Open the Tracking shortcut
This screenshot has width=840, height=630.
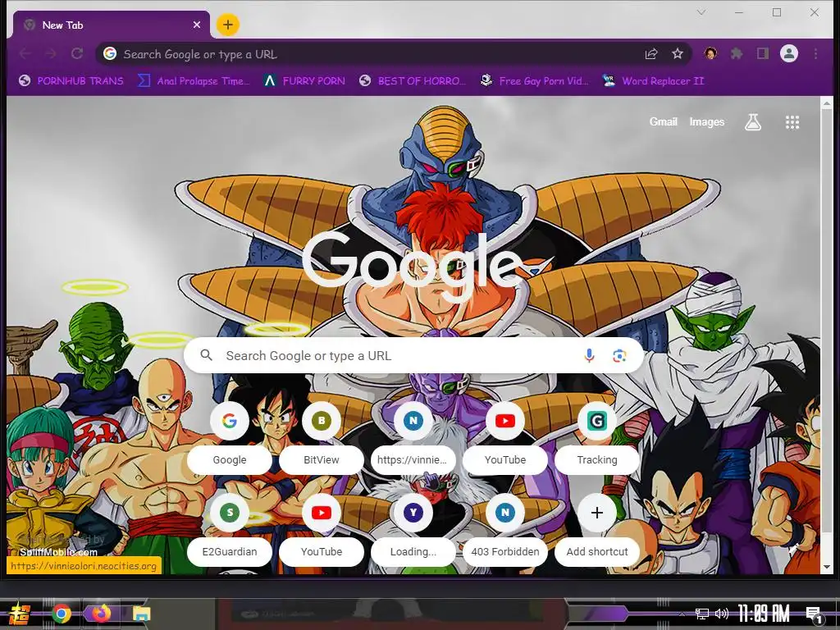[597, 440]
